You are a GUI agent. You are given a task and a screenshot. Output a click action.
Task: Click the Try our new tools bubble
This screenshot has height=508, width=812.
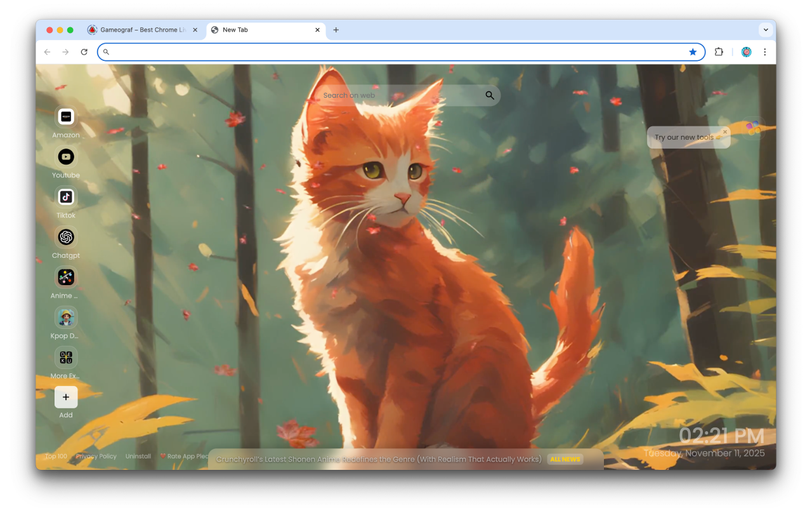(688, 137)
